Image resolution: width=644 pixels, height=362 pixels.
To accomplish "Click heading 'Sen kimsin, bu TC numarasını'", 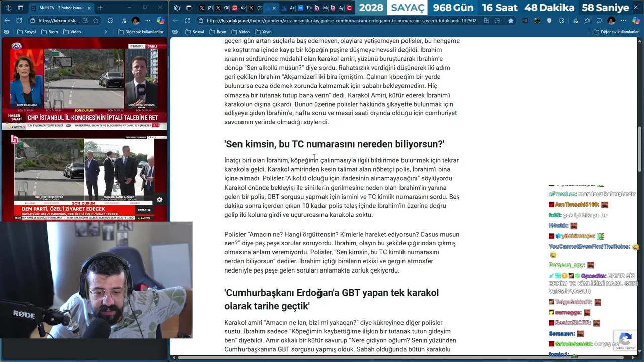I will pyautogui.click(x=335, y=144).
